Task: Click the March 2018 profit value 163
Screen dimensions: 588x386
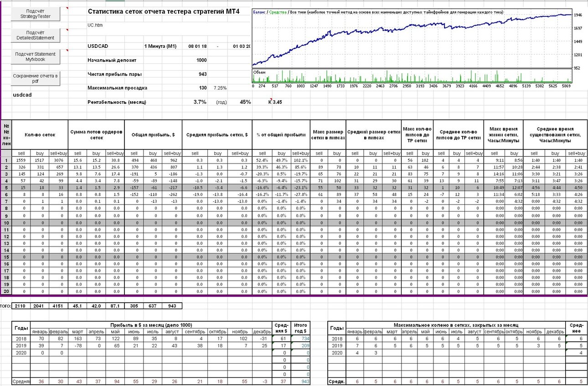Action: point(78,339)
